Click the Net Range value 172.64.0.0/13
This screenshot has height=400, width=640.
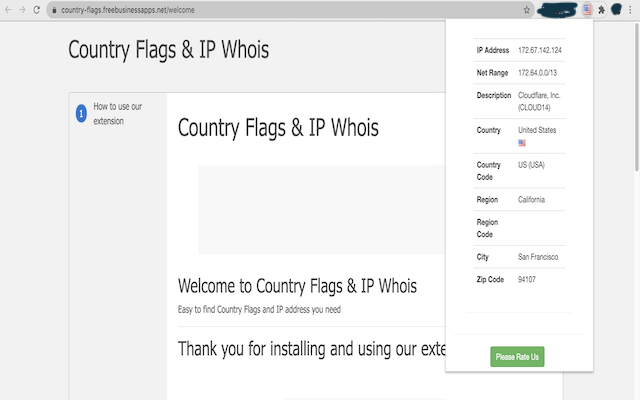(537, 73)
